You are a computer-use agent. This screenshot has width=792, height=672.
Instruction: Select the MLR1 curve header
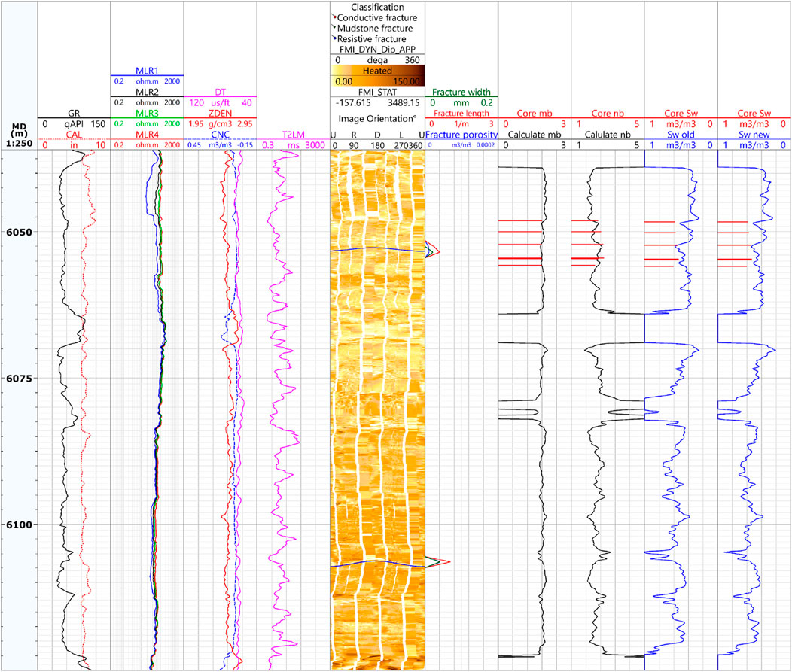(x=147, y=71)
